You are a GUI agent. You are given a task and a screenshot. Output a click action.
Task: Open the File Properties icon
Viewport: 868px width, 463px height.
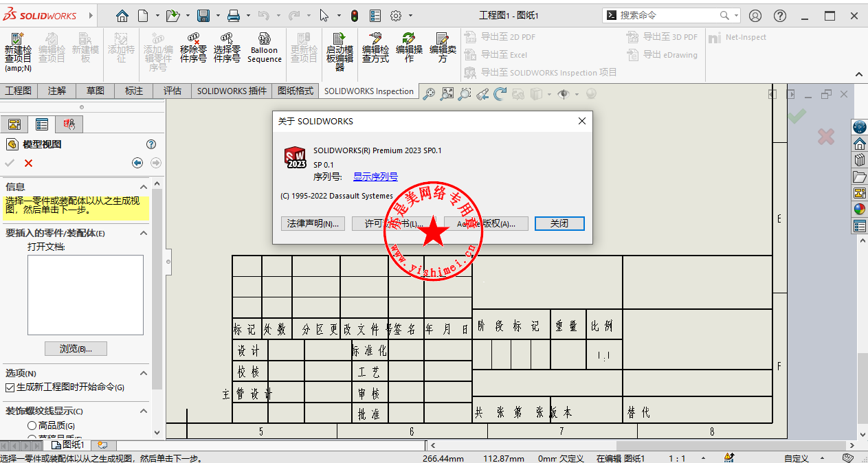[375, 15]
